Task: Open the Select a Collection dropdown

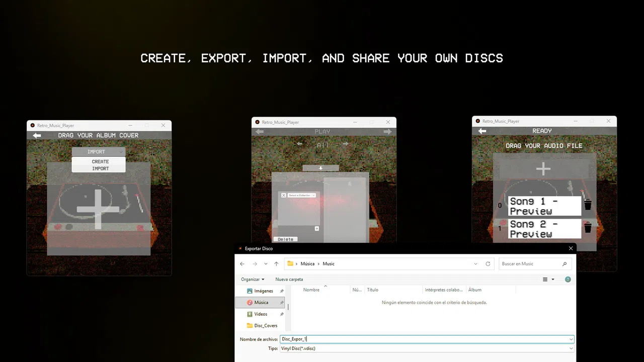Action: point(302,195)
